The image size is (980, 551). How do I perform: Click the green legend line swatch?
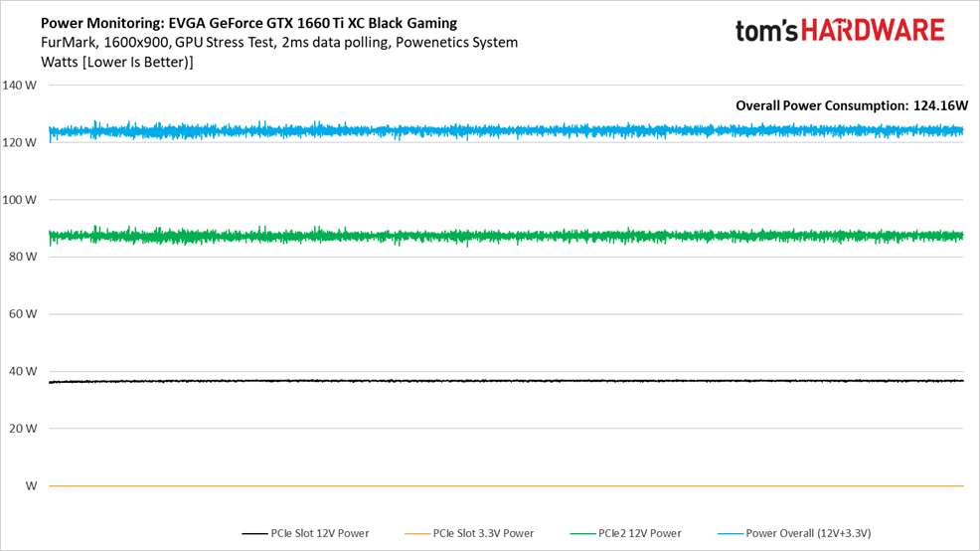(x=583, y=533)
